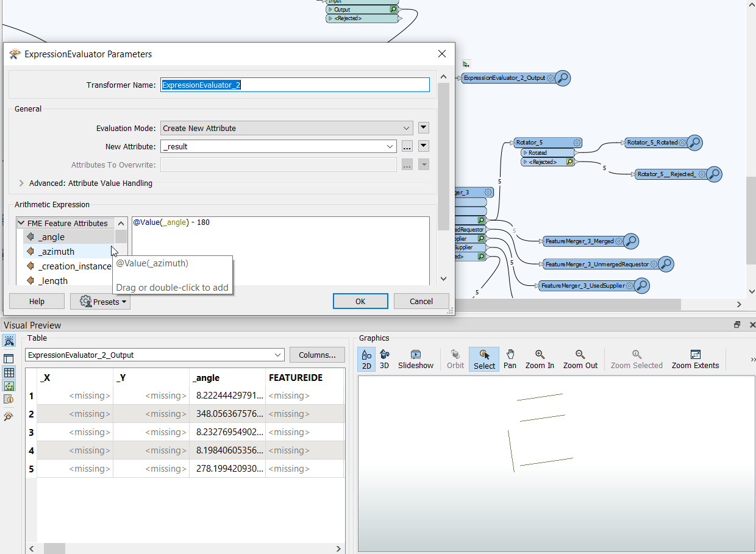Expand Advanced: Attribute Value Handling section
756x554 pixels.
tap(22, 183)
